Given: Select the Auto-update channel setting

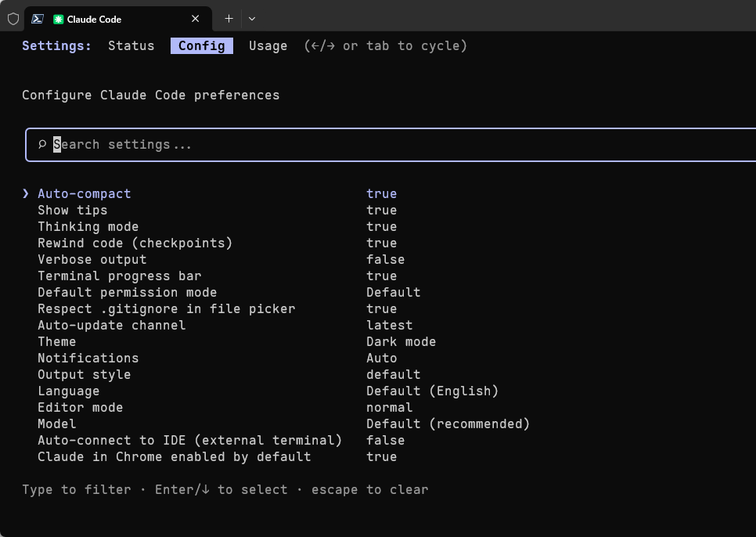Looking at the screenshot, I should pos(112,325).
